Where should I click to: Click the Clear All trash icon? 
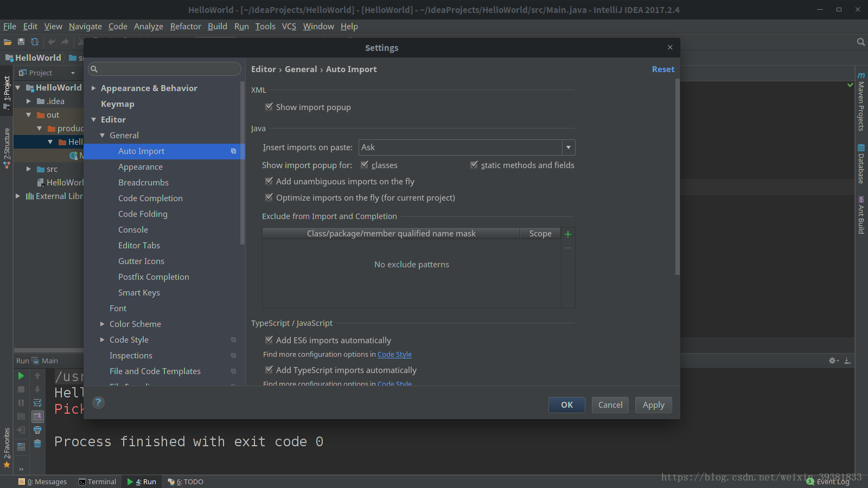point(37,444)
